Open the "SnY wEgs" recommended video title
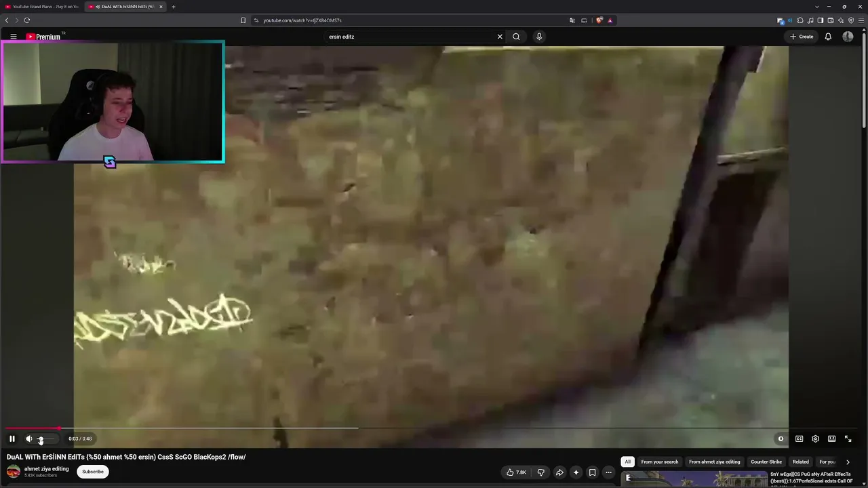Viewport: 868px width, 488px height. 811,478
